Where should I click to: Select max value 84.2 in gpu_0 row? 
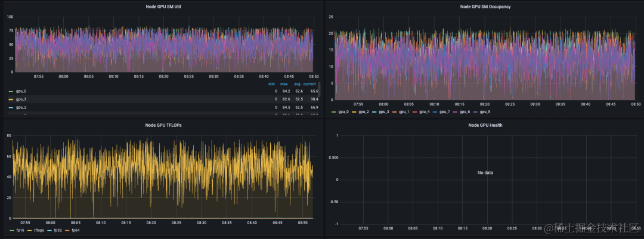tap(286, 91)
